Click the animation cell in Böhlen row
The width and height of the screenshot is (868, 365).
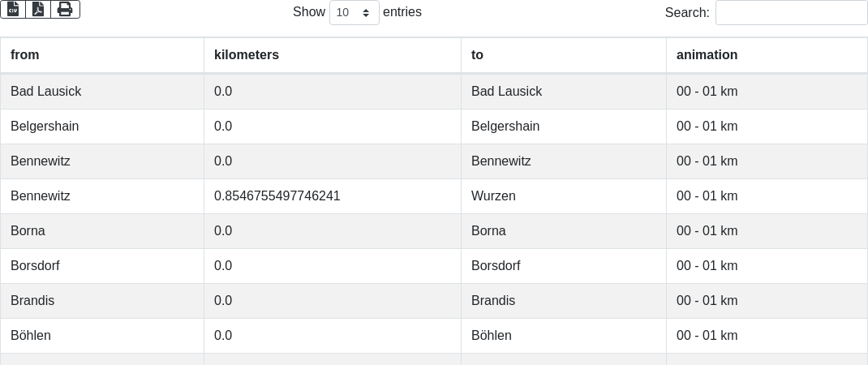[x=707, y=336]
